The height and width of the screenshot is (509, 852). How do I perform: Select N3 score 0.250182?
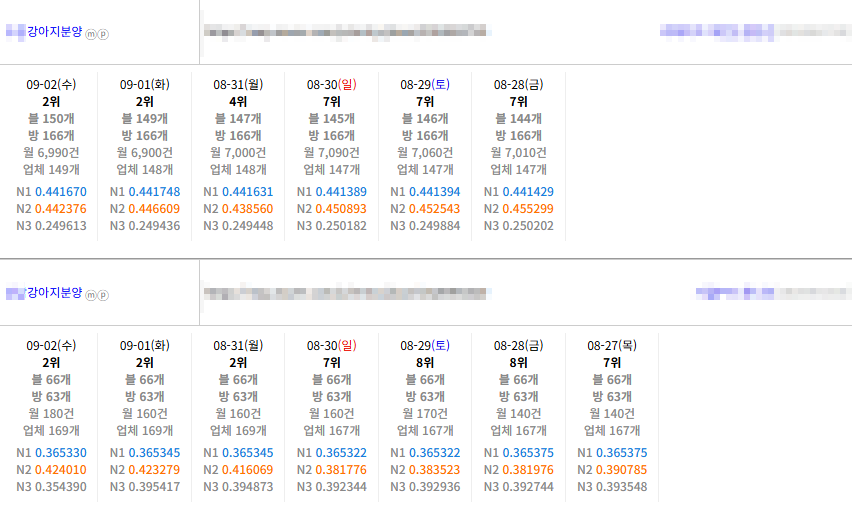point(341,225)
